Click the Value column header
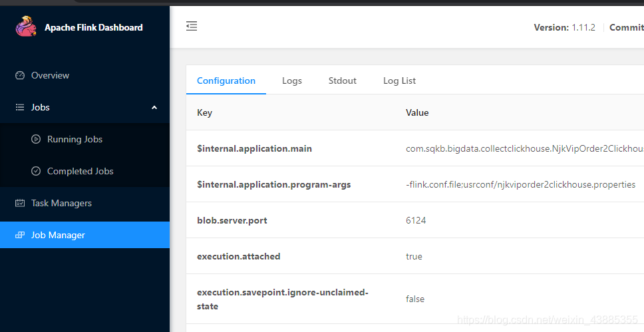The width and height of the screenshot is (644, 332). click(x=417, y=112)
